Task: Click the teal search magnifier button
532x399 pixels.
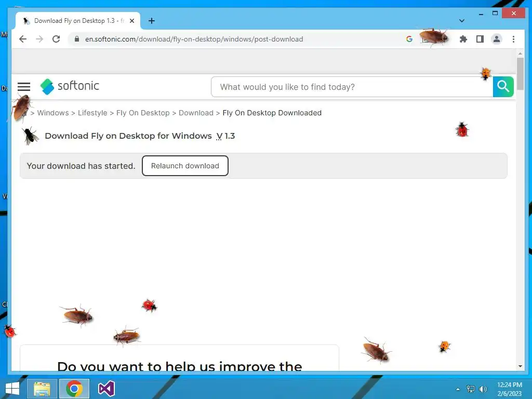Action: (x=503, y=87)
